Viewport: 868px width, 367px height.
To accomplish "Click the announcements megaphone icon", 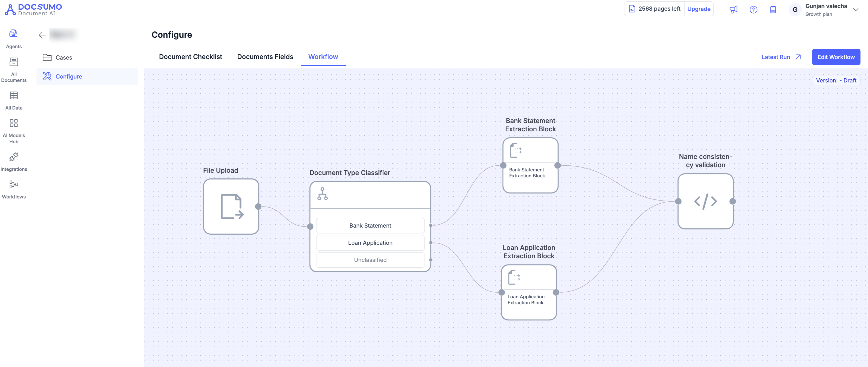I will point(733,9).
